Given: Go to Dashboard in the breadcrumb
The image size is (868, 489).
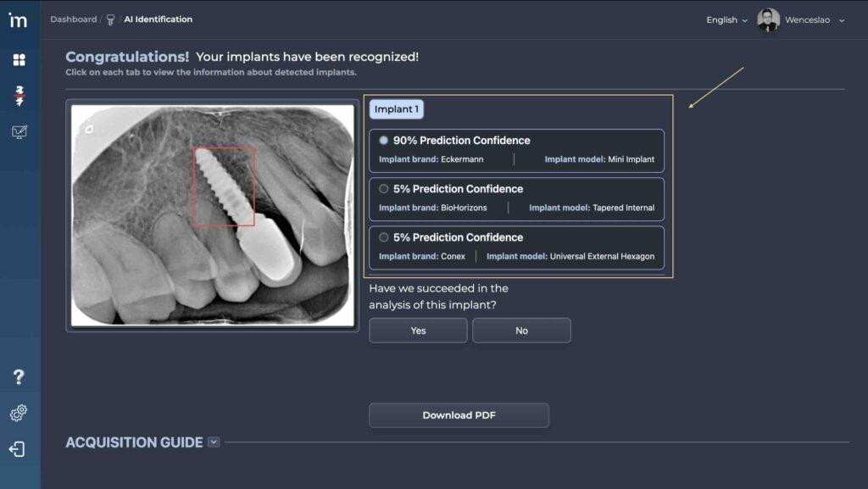Looking at the screenshot, I should (73, 19).
